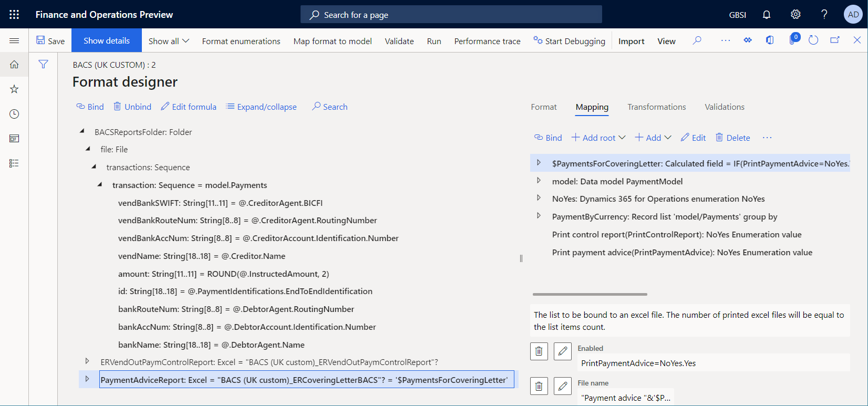Open mapping pane more options ellipsis
The height and width of the screenshot is (406, 868).
tap(767, 138)
